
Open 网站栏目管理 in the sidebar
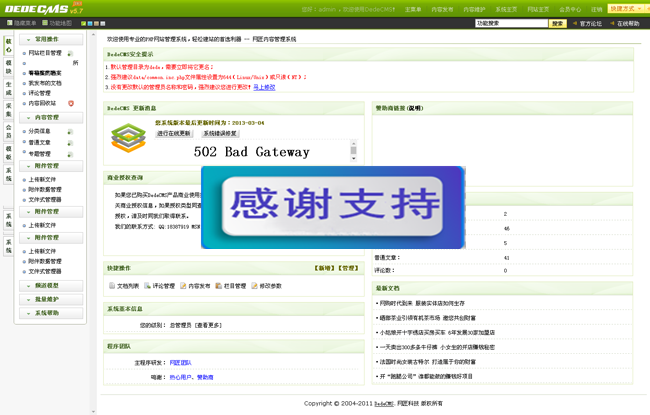click(45, 53)
